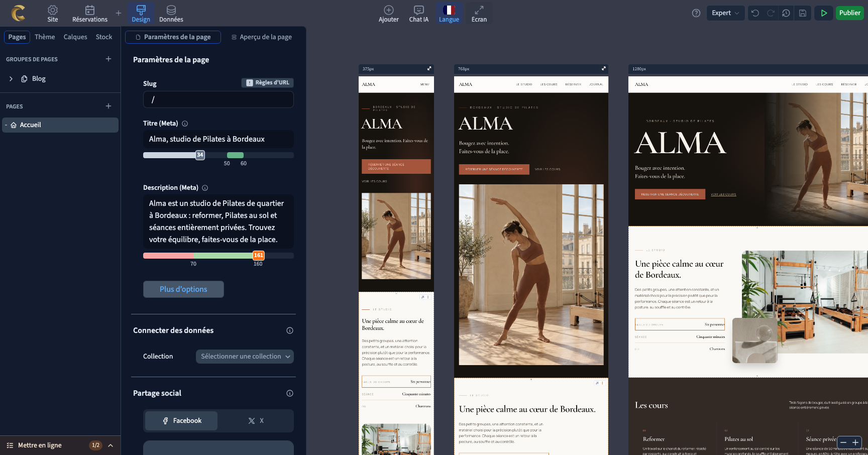Click the Titre (Meta) info icon
This screenshot has height=455, width=868.
point(185,124)
